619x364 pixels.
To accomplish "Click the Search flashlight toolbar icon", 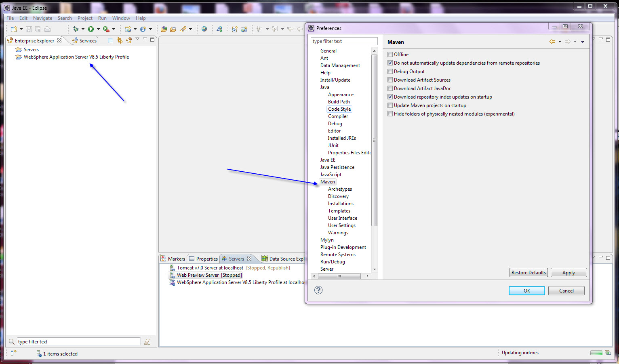I will [x=183, y=29].
